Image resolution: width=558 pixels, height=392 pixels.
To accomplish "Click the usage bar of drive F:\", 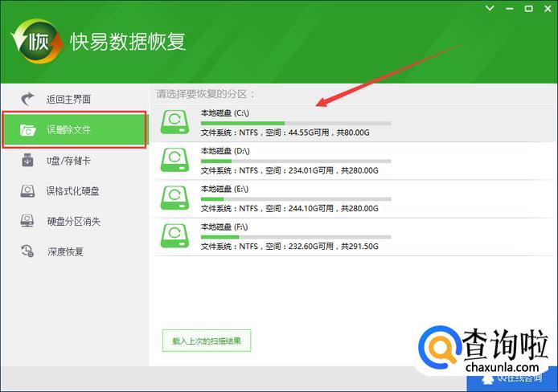I will 296,237.
